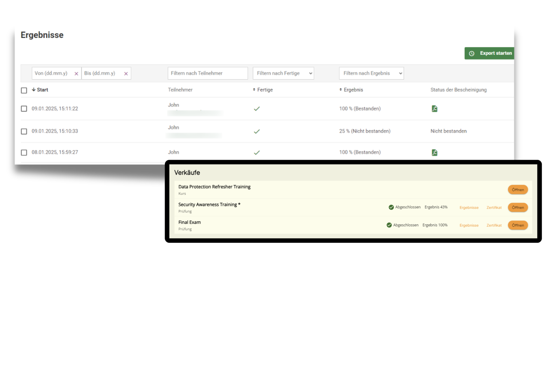Clear the Bis date field with X
Viewport: 555px width, 392px height.
point(126,74)
